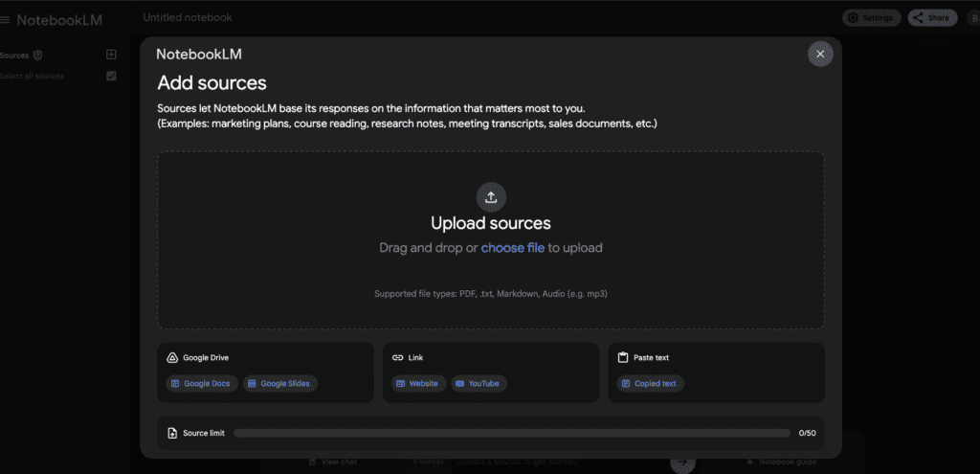Toggle the Select all sources checkbox
980x474 pixels.
pyautogui.click(x=111, y=76)
